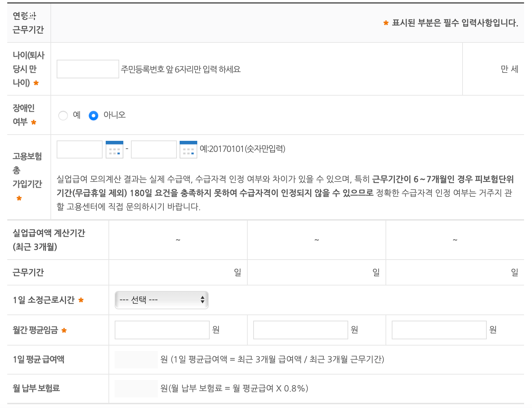Select 아니오 for 장애인 여부
The width and height of the screenshot is (532, 408).
pyautogui.click(x=93, y=116)
